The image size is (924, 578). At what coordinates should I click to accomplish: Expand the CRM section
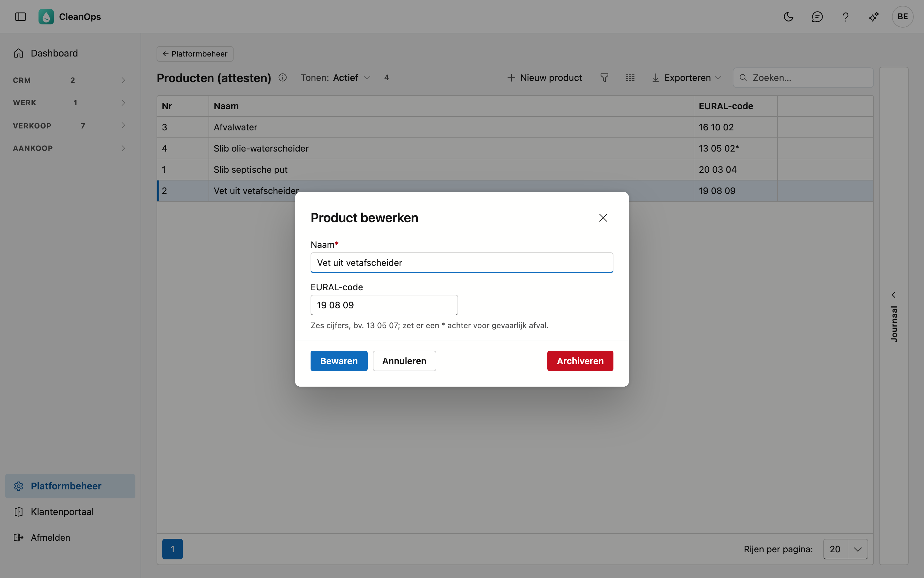pyautogui.click(x=70, y=80)
